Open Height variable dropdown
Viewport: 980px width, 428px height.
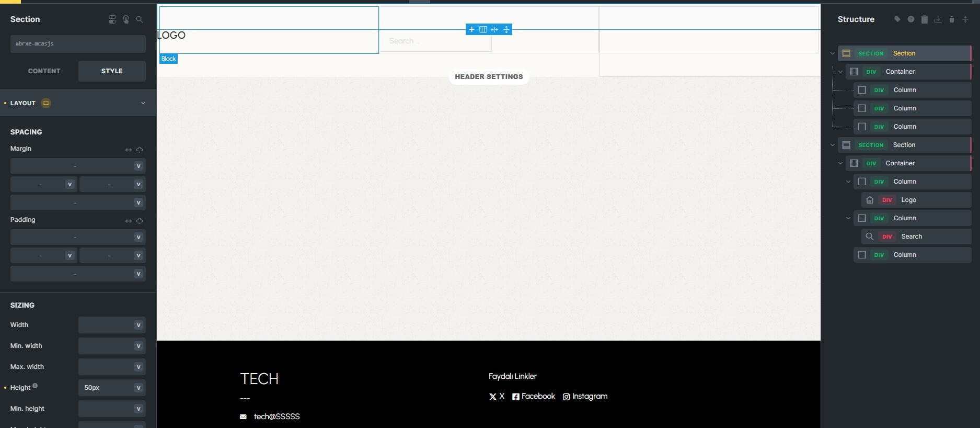(x=139, y=388)
